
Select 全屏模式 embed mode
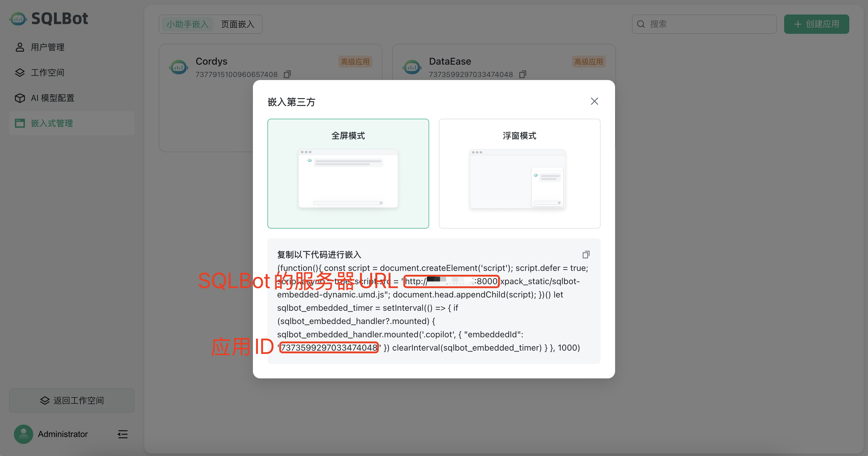[x=348, y=136]
